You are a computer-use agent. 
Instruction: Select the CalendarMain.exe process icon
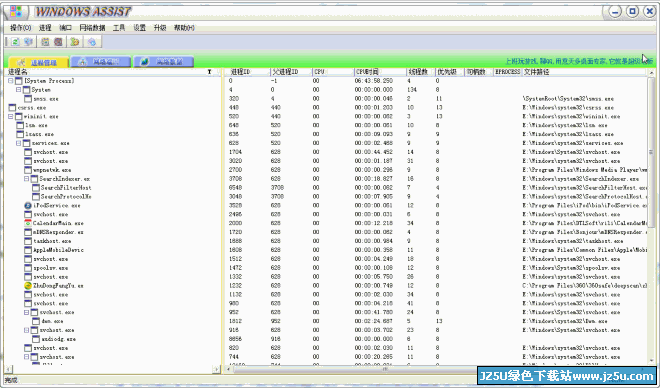[x=28, y=223]
